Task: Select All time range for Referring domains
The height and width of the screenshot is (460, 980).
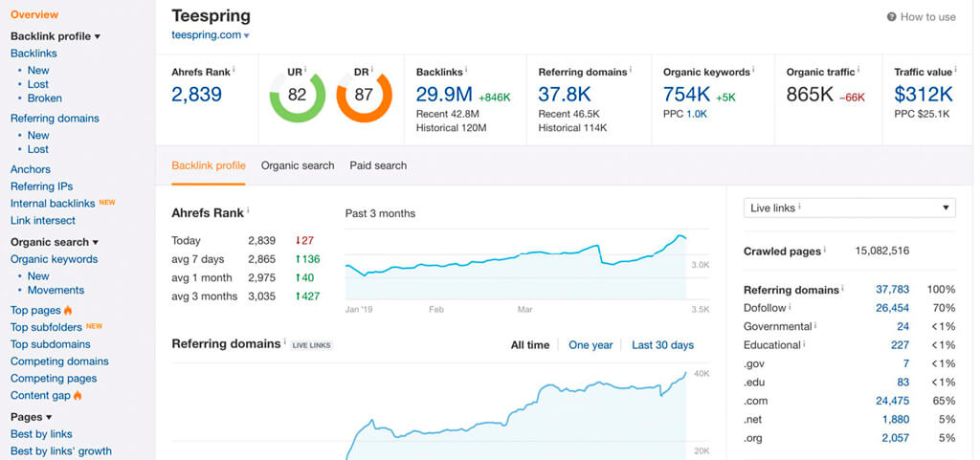Action: click(x=530, y=344)
